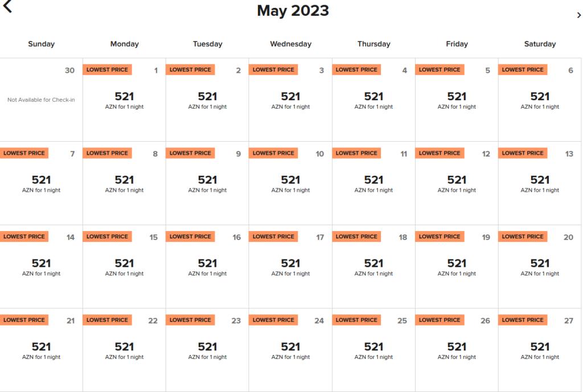
Task: Click the right arrow to view June 2023
Action: (578, 16)
